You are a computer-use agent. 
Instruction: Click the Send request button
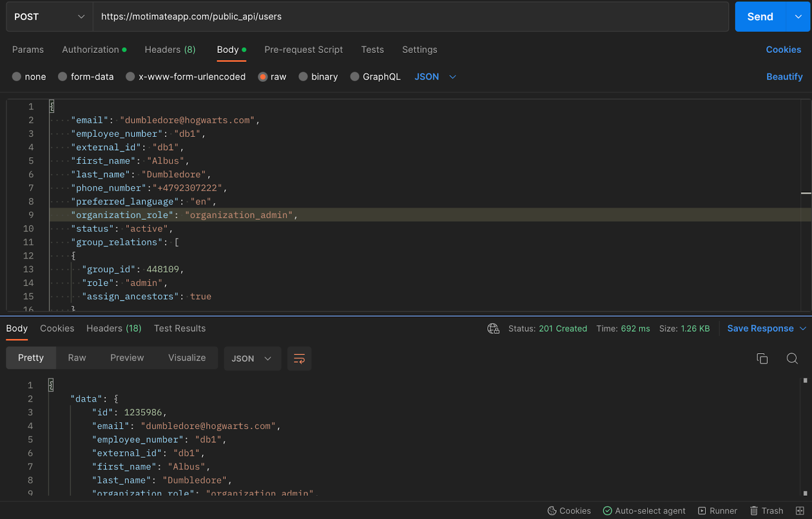point(760,17)
